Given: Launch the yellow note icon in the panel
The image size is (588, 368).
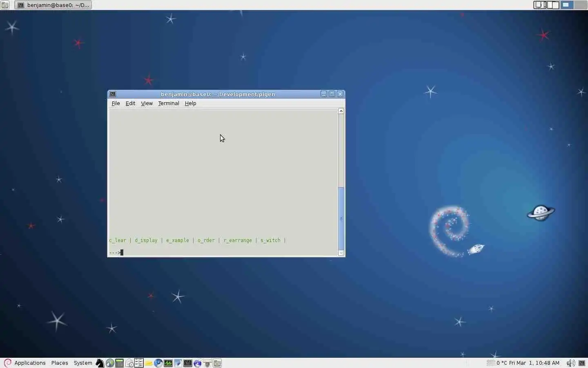Looking at the screenshot, I should click(x=149, y=363).
